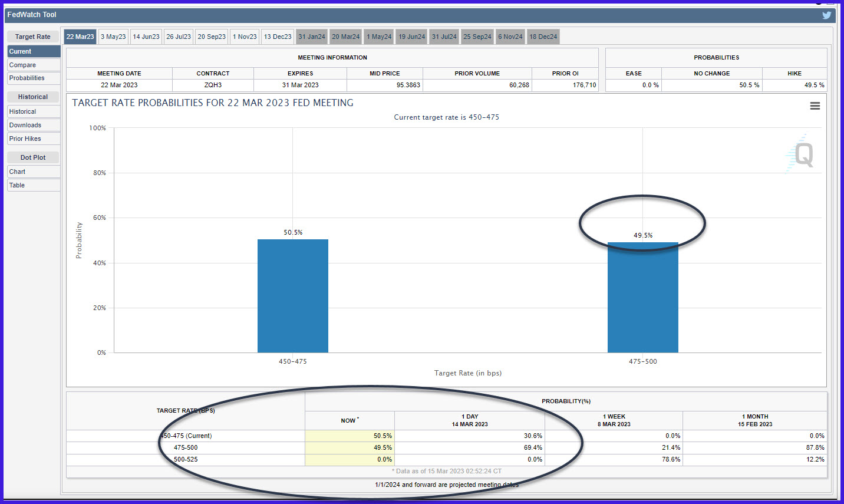Image resolution: width=844 pixels, height=504 pixels.
Task: Open the 13 Dec23 meeting tab
Action: click(278, 37)
